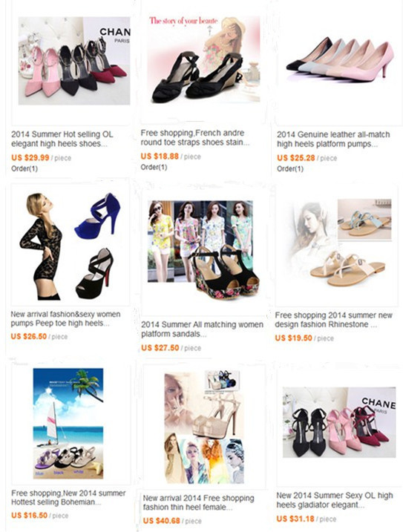Image resolution: width=403 pixels, height=532 pixels.
Task: Click '2014 Genuine leather all-match' product title
Action: pyautogui.click(x=333, y=139)
